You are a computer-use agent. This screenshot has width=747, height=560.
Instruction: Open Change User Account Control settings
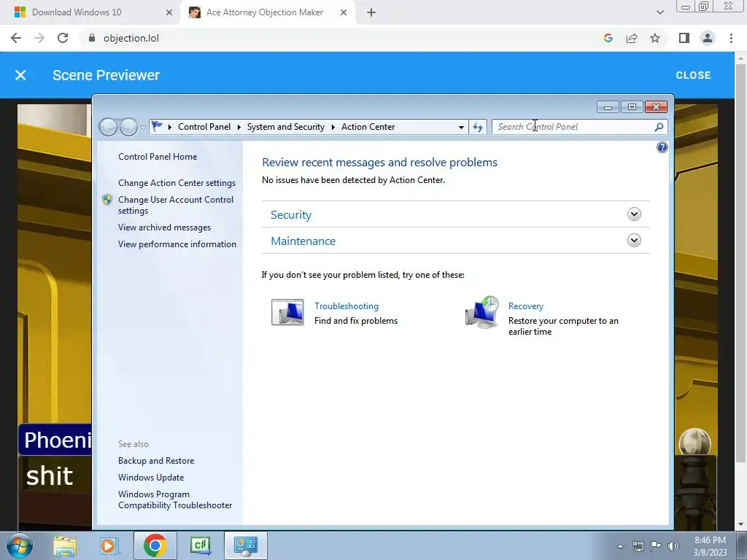(x=176, y=205)
